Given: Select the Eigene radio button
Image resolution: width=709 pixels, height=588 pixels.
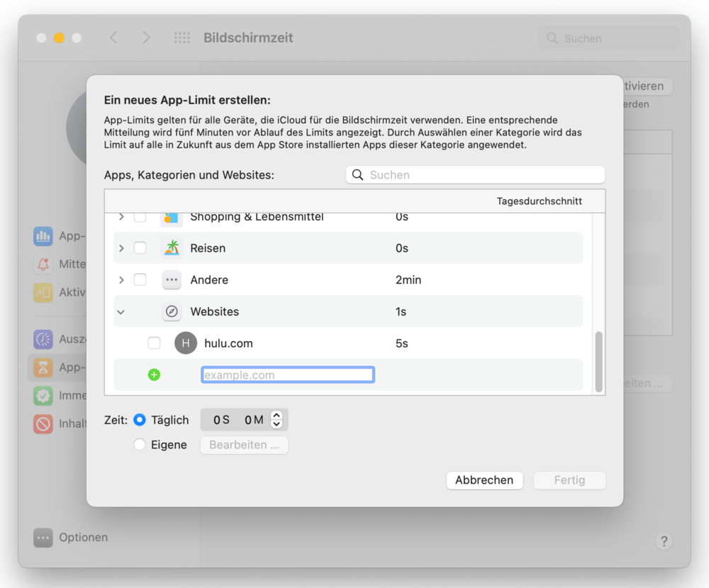Looking at the screenshot, I should click(x=140, y=445).
